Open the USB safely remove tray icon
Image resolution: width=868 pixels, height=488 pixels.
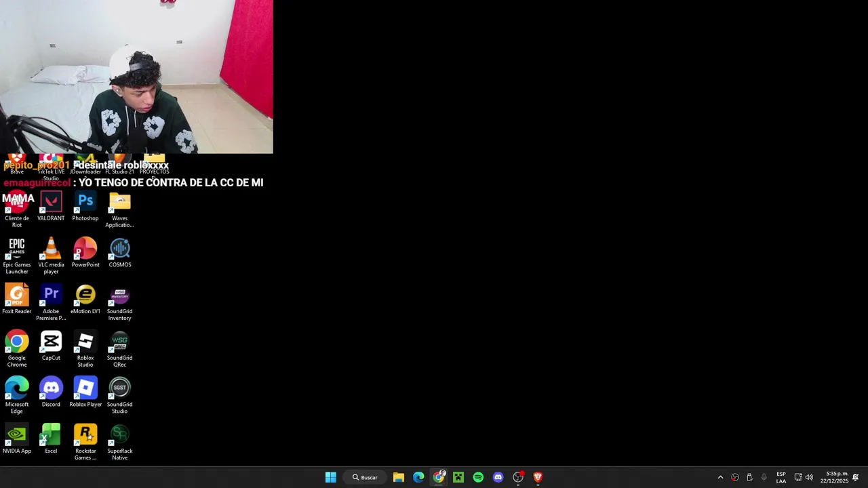[x=749, y=477]
